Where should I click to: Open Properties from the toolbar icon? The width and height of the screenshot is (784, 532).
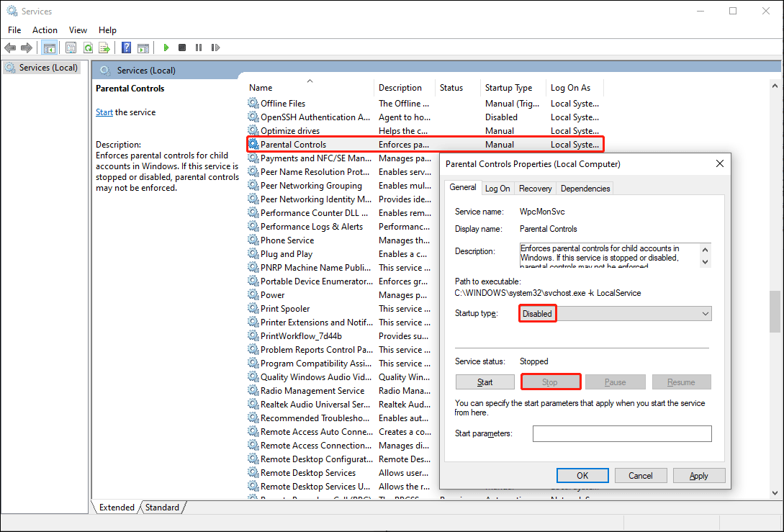pyautogui.click(x=71, y=48)
